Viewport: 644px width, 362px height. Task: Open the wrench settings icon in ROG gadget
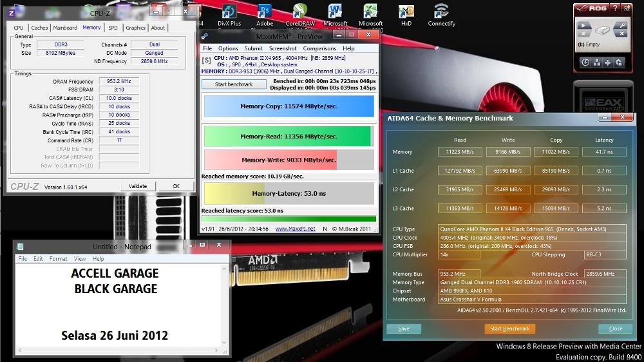click(x=621, y=26)
